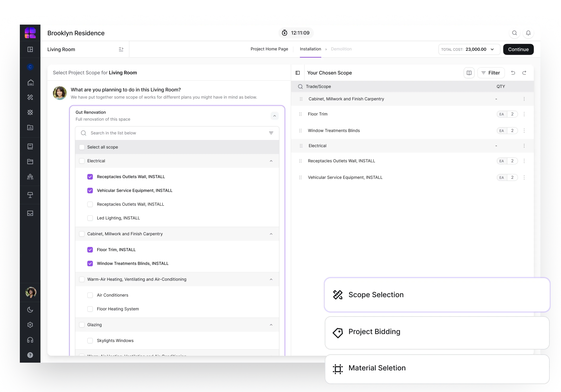The image size is (561, 392).
Task: Click the column split view icon
Action: click(469, 73)
